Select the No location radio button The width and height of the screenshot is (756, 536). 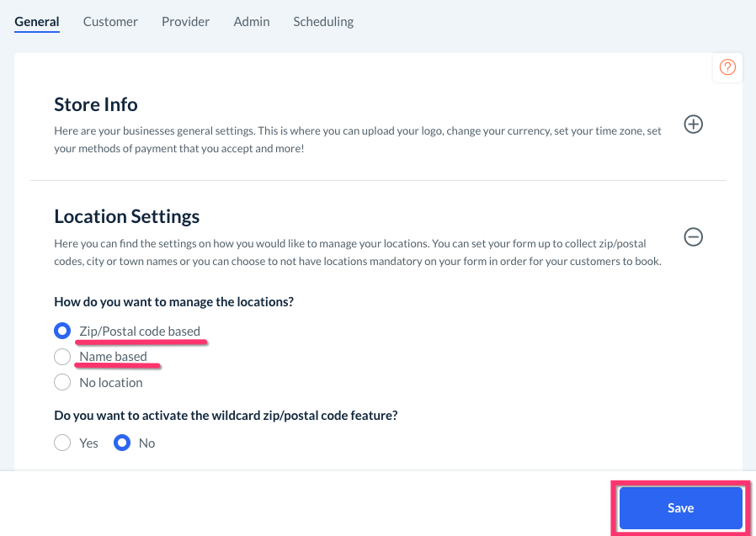coord(62,382)
